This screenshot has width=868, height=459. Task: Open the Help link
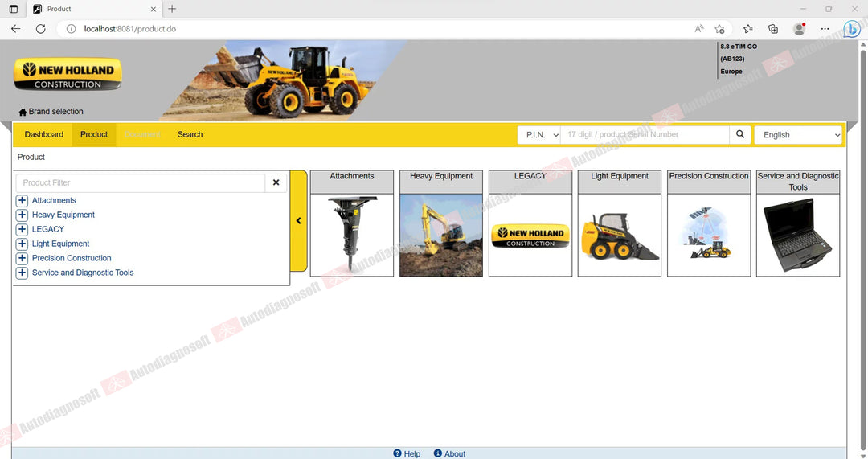click(411, 453)
